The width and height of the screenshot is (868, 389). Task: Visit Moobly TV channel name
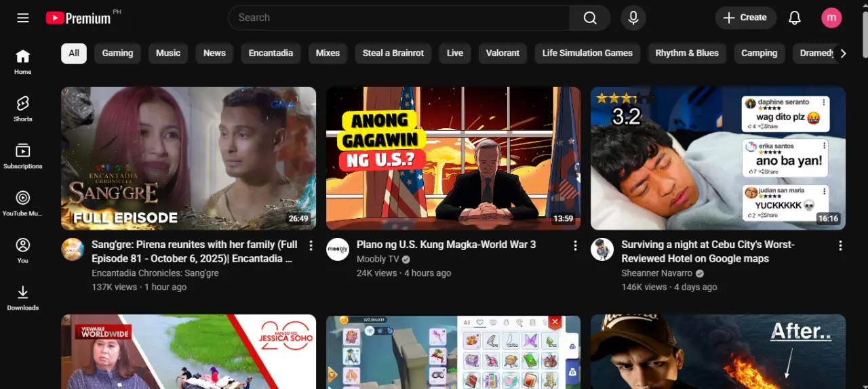click(378, 259)
